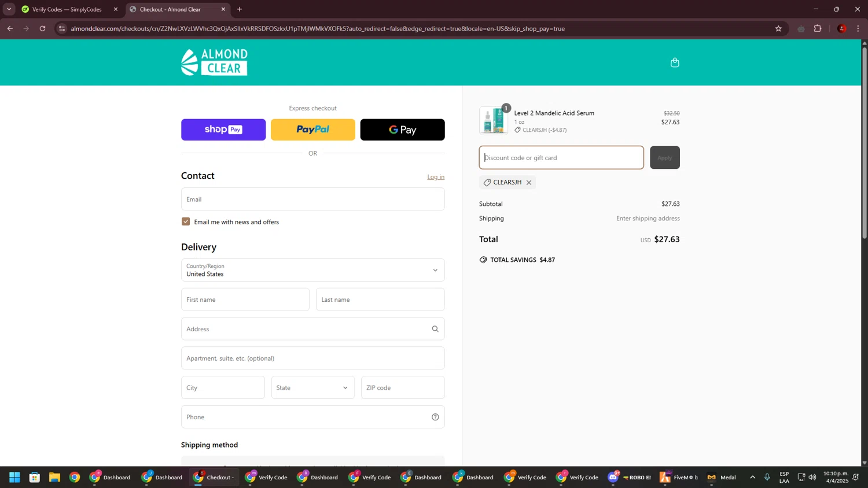
Task: Click the ZIP code field
Action: pyautogui.click(x=403, y=387)
